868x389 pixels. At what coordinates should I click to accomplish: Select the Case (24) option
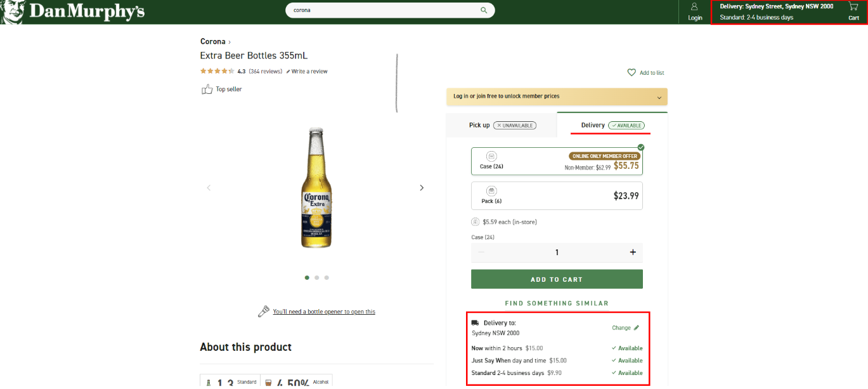556,161
